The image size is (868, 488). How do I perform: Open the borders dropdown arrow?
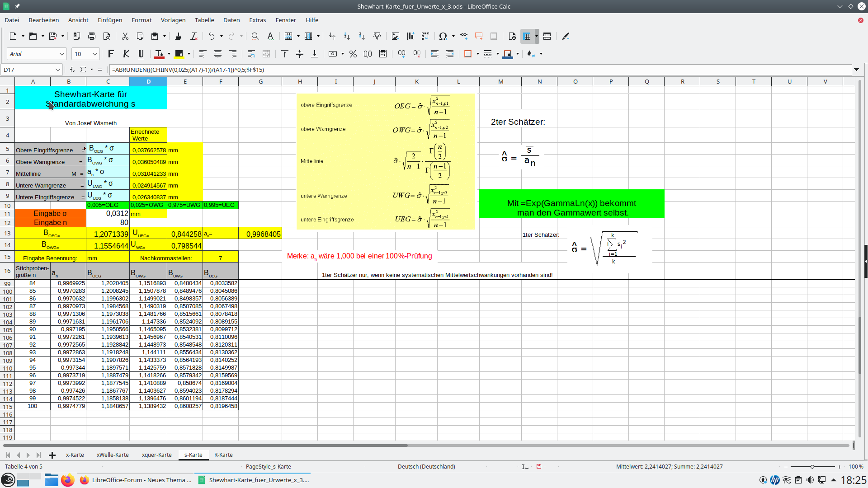[478, 54]
